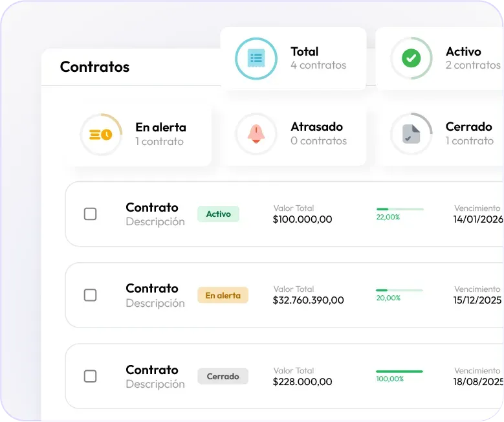Filter by Atrasado 0 contratos card
This screenshot has width=504, height=422.
click(x=300, y=134)
